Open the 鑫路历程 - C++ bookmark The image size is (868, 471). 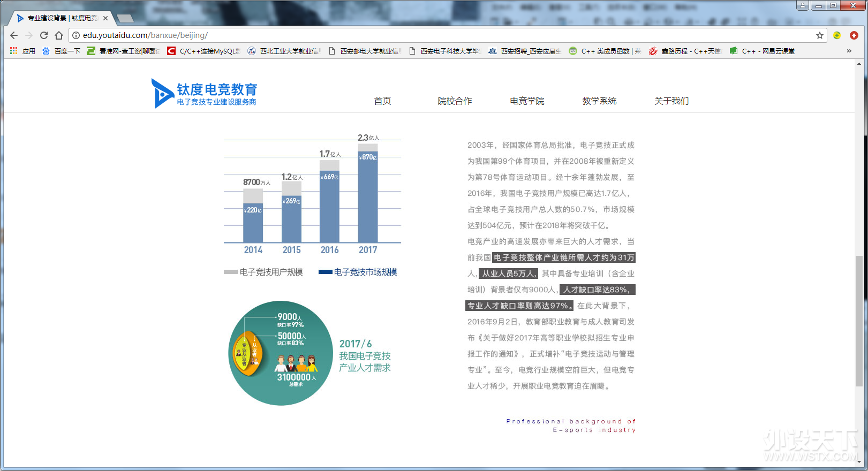pyautogui.click(x=685, y=51)
